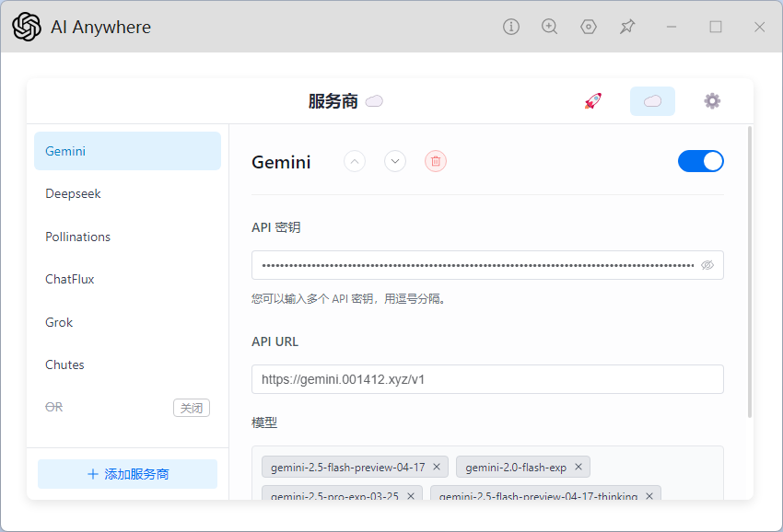Image resolution: width=783 pixels, height=532 pixels.
Task: Open the hexagon settings icon in title bar
Action: point(589,27)
